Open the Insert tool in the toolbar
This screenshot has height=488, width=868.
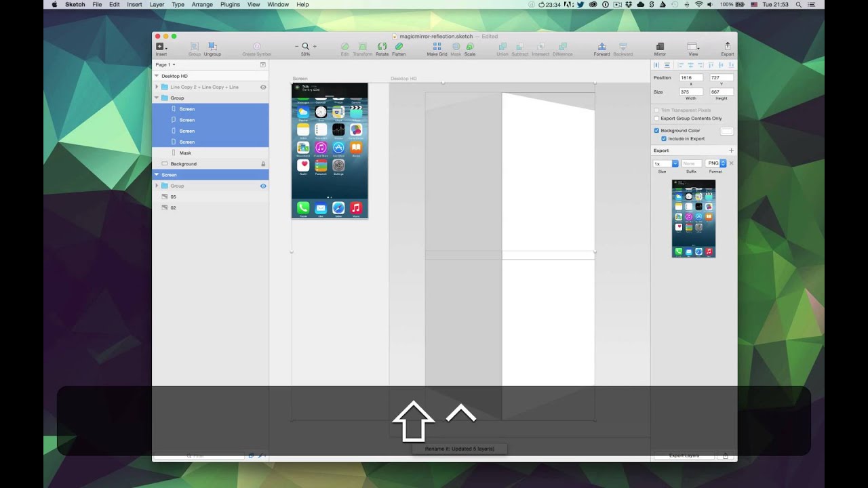point(161,47)
